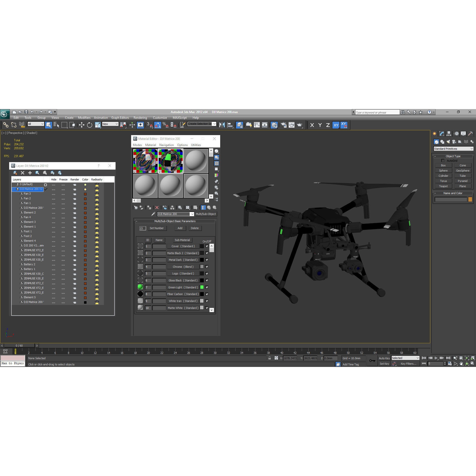
Task: Collapse the DJI Matrice 200 V2 layer tree
Action: coord(14,189)
